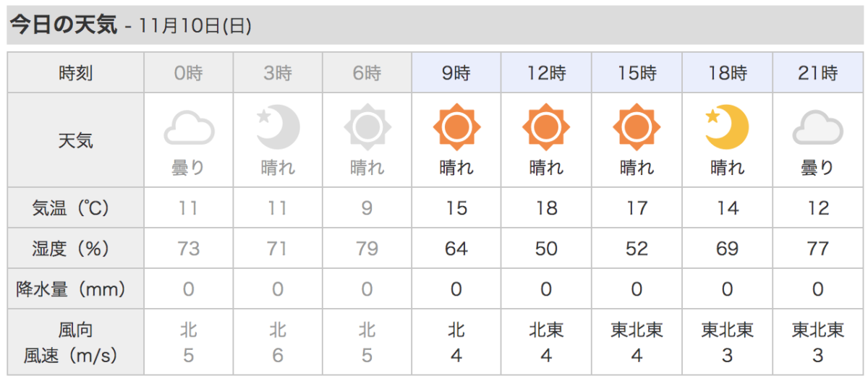Click the gray sun icon at 6時
The width and height of the screenshot is (868, 381).
pyautogui.click(x=367, y=127)
